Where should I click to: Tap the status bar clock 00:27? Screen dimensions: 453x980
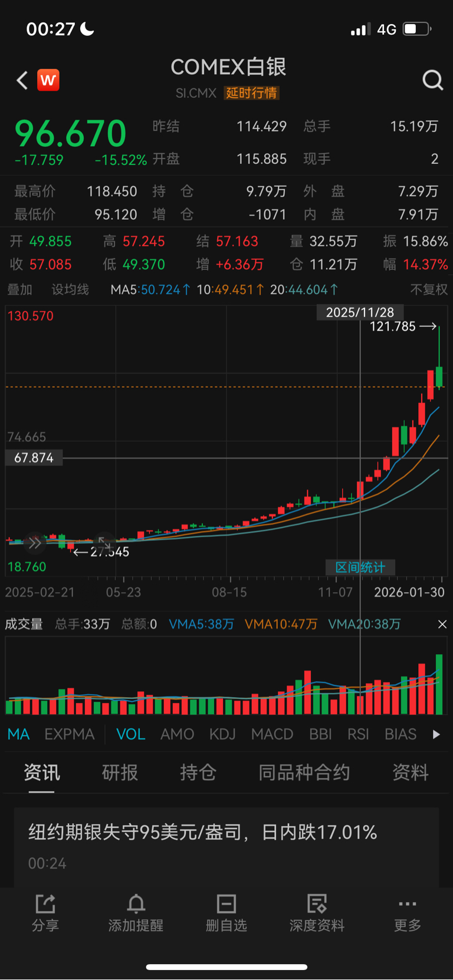click(x=51, y=29)
